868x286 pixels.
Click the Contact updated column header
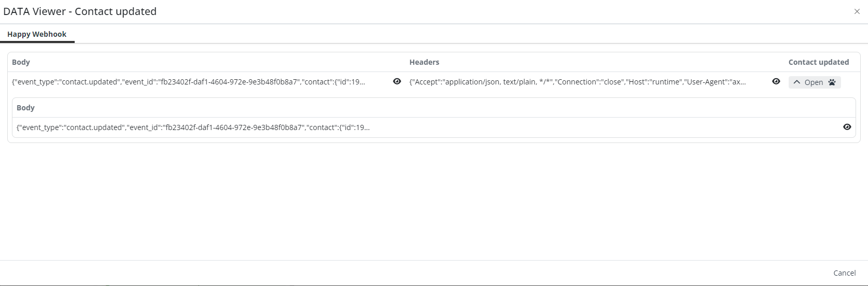(x=818, y=62)
